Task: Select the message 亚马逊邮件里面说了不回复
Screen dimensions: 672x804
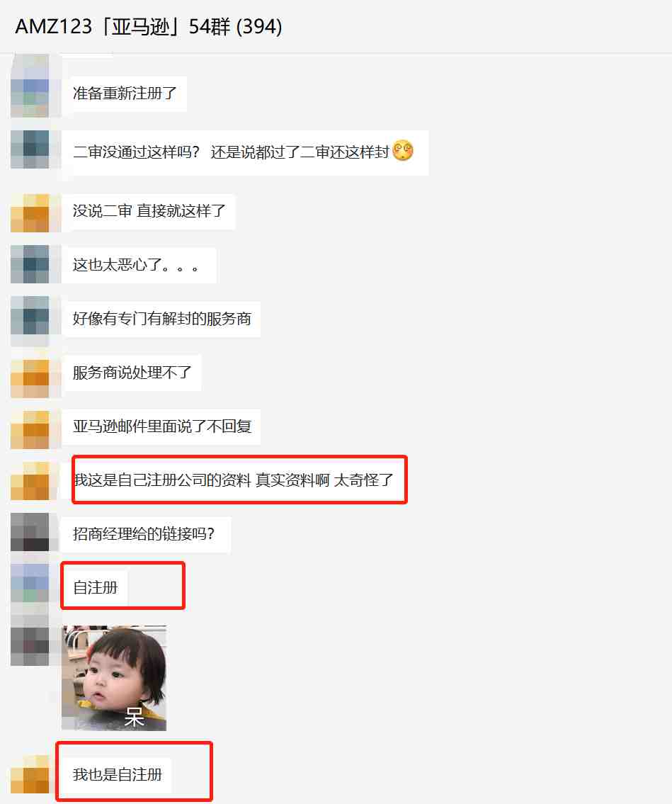Action: tap(161, 426)
